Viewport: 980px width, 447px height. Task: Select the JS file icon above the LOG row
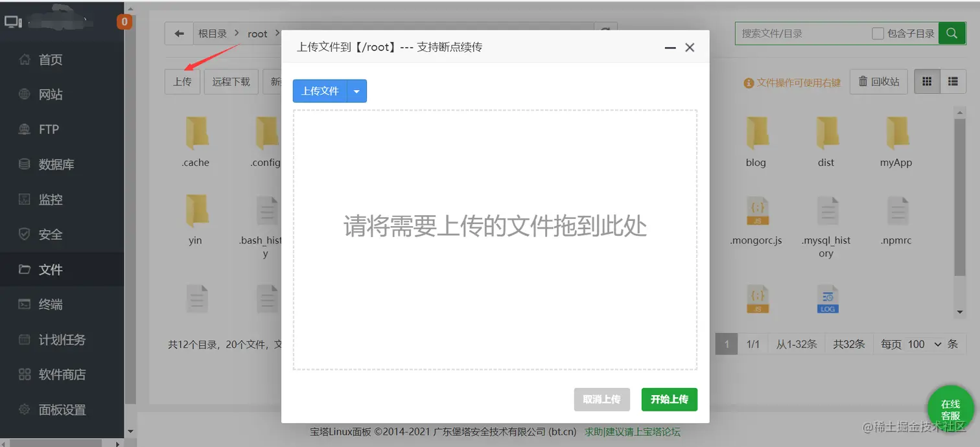[x=758, y=212]
